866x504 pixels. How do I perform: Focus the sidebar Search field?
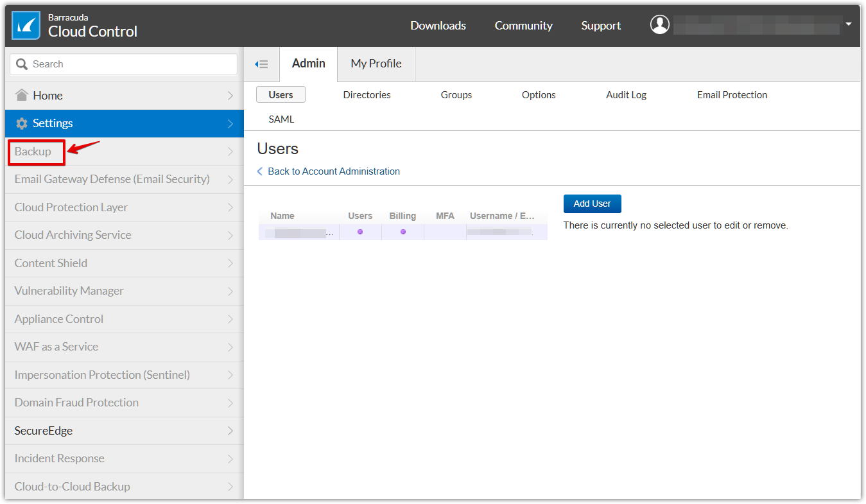(124, 64)
